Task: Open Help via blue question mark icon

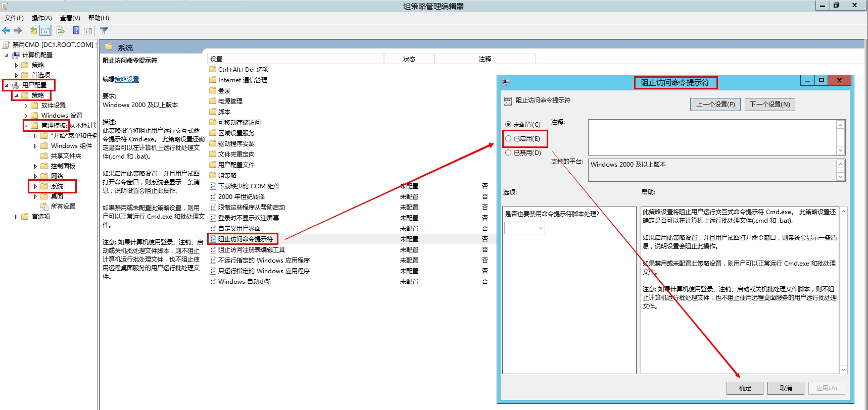Action: click(x=76, y=31)
